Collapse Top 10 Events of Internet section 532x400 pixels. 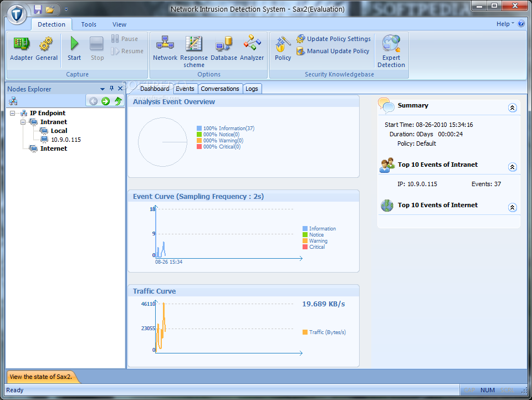(512, 207)
